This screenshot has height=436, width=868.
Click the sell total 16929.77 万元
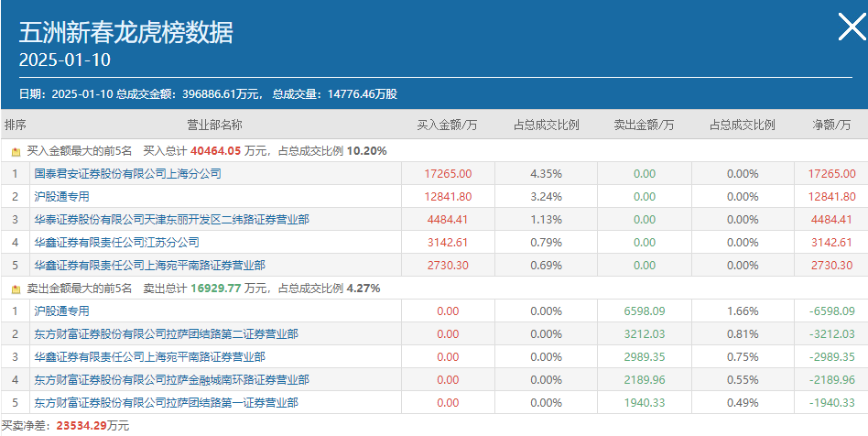tap(229, 289)
